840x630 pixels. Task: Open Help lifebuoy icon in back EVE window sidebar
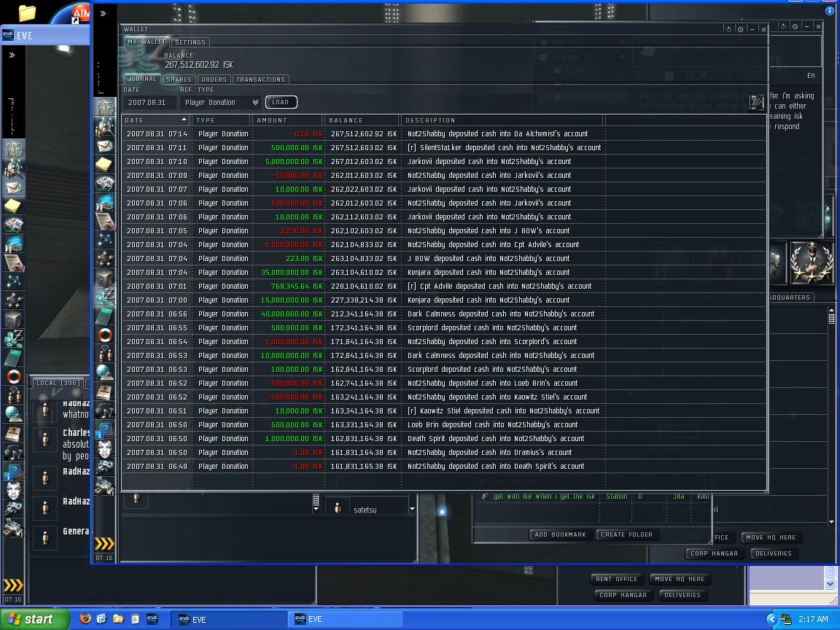coord(13,376)
